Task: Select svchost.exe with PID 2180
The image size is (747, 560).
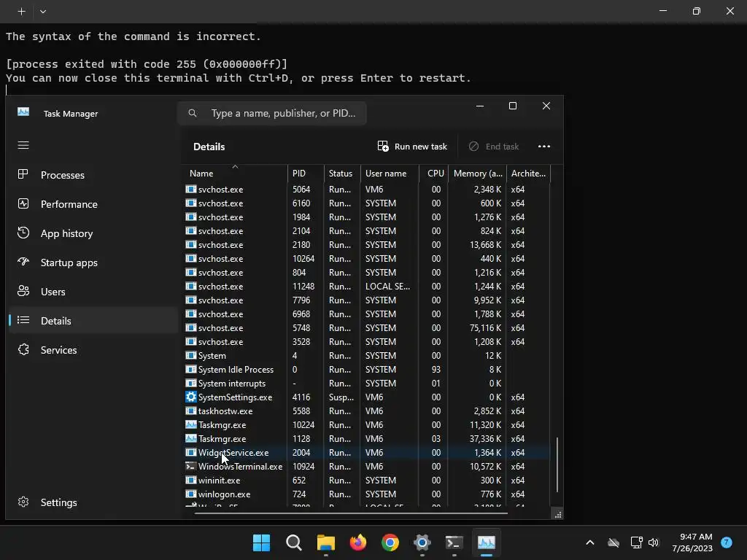Action: [366, 245]
